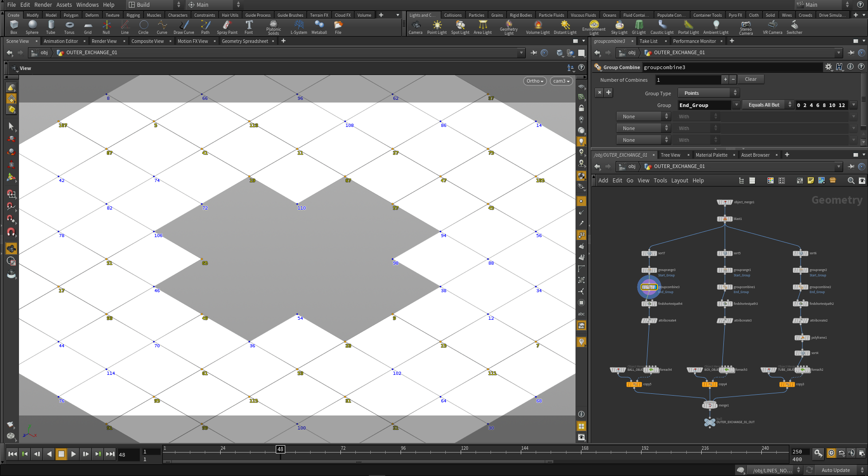Switch to the Geometry Spreadsheet tab
The image size is (868, 476).
pos(245,41)
